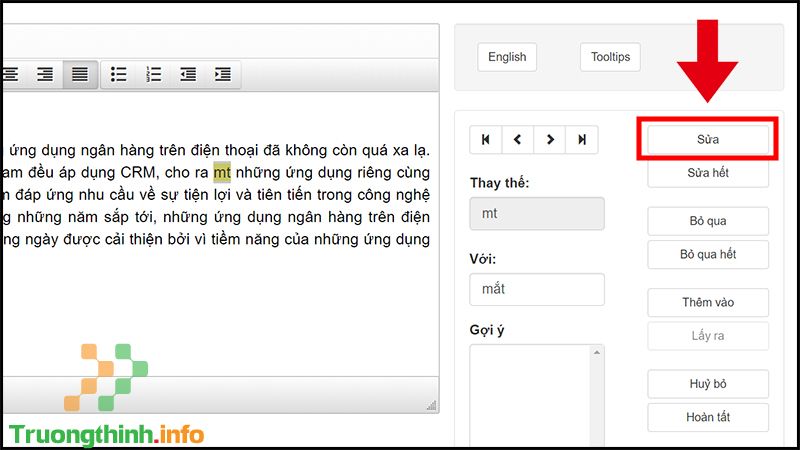This screenshot has height=450, width=800.
Task: Go to the next spelling error
Action: coord(549,139)
